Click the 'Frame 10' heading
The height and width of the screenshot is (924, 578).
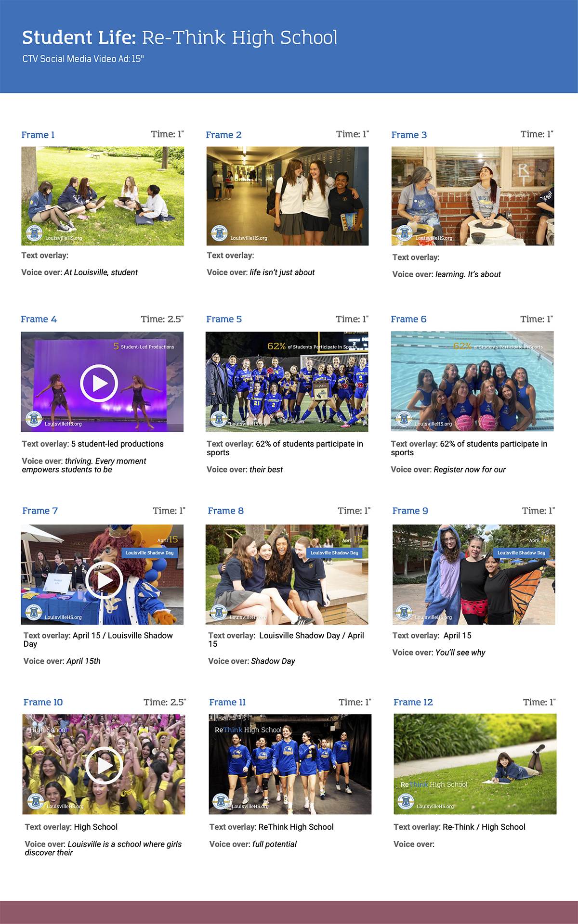pos(43,702)
